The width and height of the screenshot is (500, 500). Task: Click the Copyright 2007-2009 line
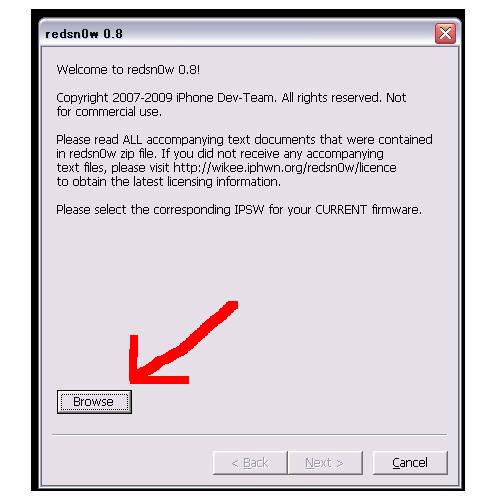[231, 98]
